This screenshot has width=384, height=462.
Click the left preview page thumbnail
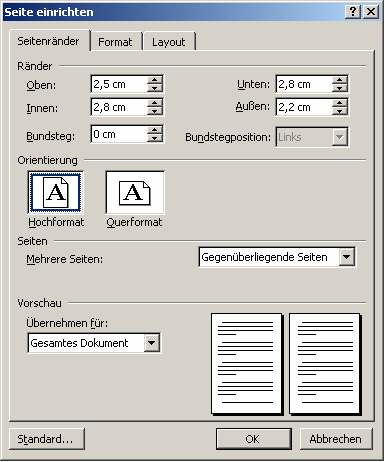(x=247, y=364)
